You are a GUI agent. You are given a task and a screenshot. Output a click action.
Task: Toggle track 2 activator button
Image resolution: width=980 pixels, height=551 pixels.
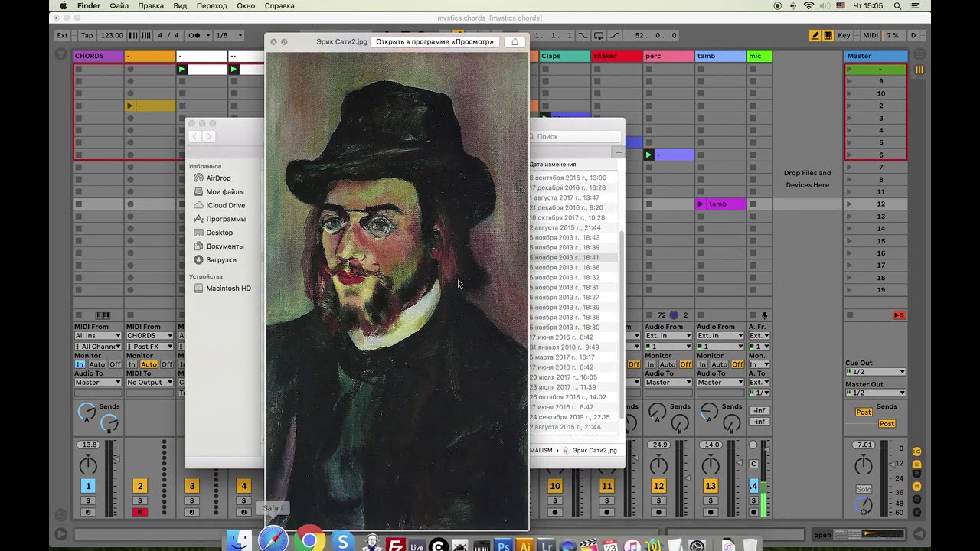pos(139,486)
